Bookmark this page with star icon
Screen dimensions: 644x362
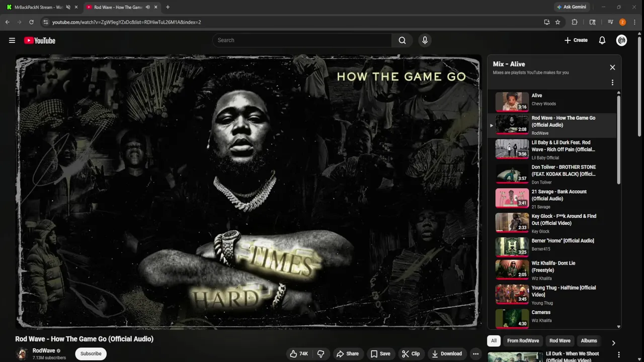coord(557,22)
